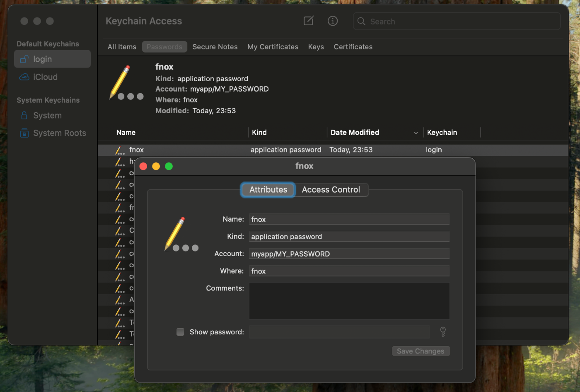Screen dimensions: 580x392
Task: Switch to the Secure Notes category
Action: pyautogui.click(x=215, y=47)
